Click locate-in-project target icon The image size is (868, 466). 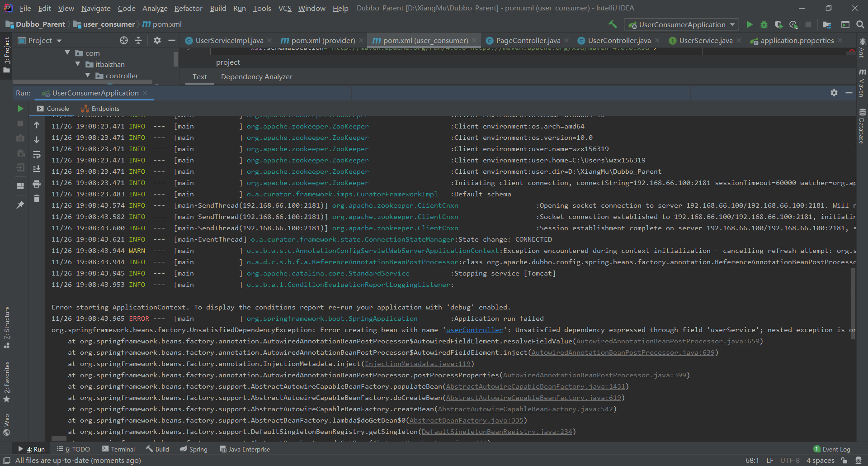124,40
